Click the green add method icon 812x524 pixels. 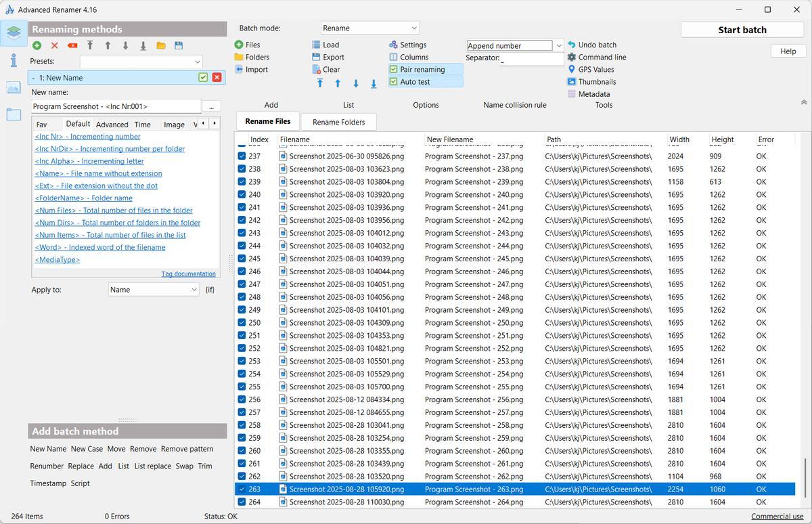coord(37,45)
